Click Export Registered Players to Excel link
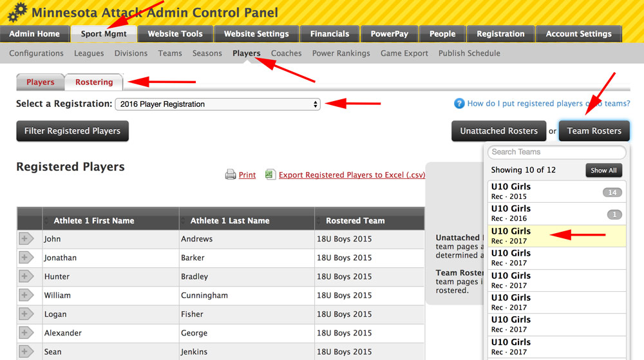The width and height of the screenshot is (644, 360). [352, 175]
